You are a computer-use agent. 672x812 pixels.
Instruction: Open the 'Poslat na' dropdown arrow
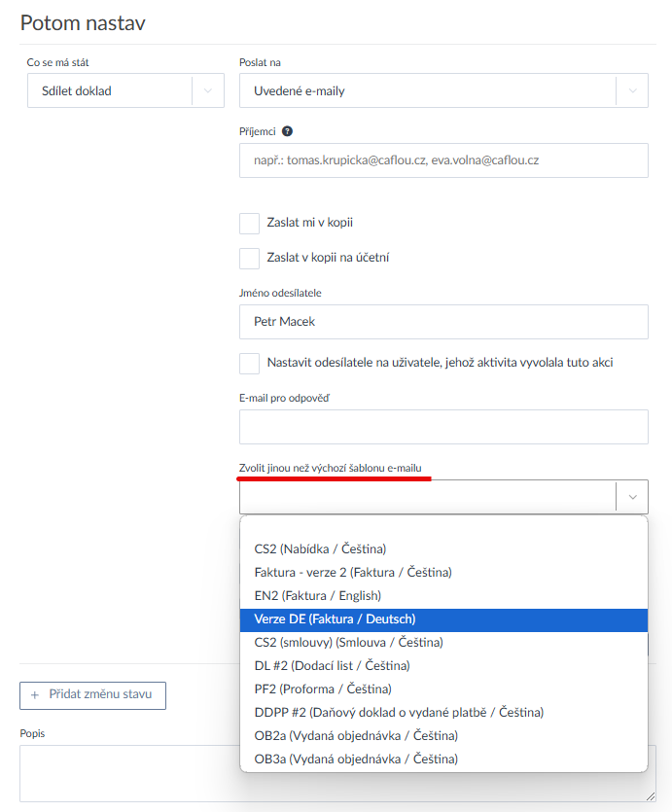632,91
